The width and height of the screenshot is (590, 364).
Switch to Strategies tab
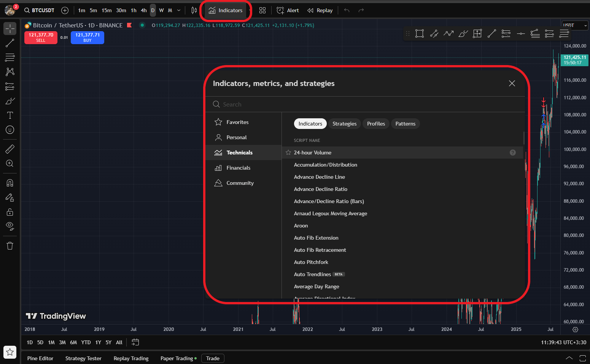pyautogui.click(x=344, y=124)
